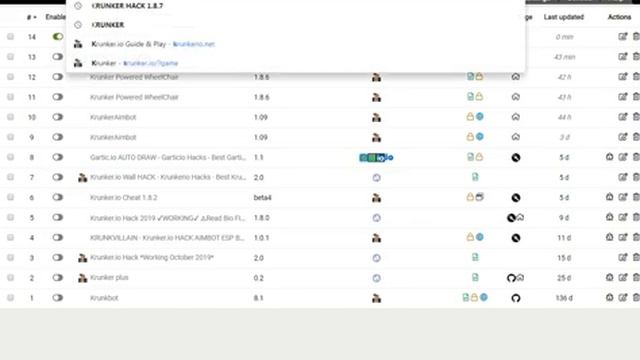Select checkbox for Krunker.io Hack 2019 row
640x360 pixels.
point(10,218)
